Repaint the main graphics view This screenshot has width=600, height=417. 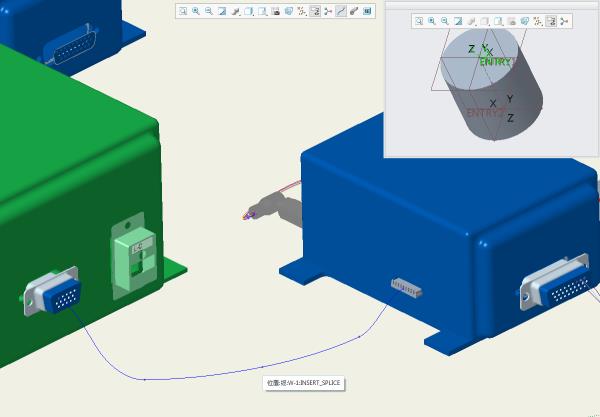(x=222, y=11)
